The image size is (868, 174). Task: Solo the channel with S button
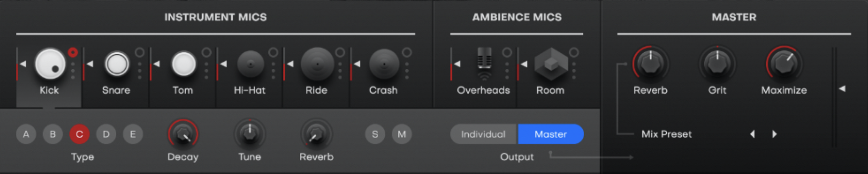tap(375, 134)
